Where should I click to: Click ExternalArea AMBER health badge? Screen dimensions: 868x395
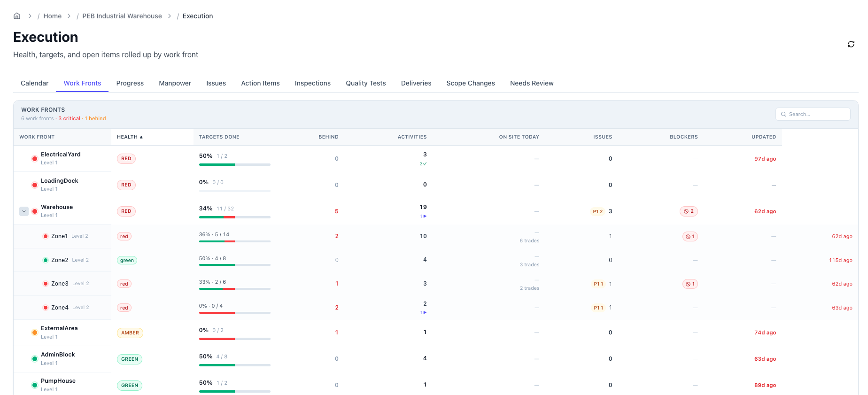pos(130,333)
